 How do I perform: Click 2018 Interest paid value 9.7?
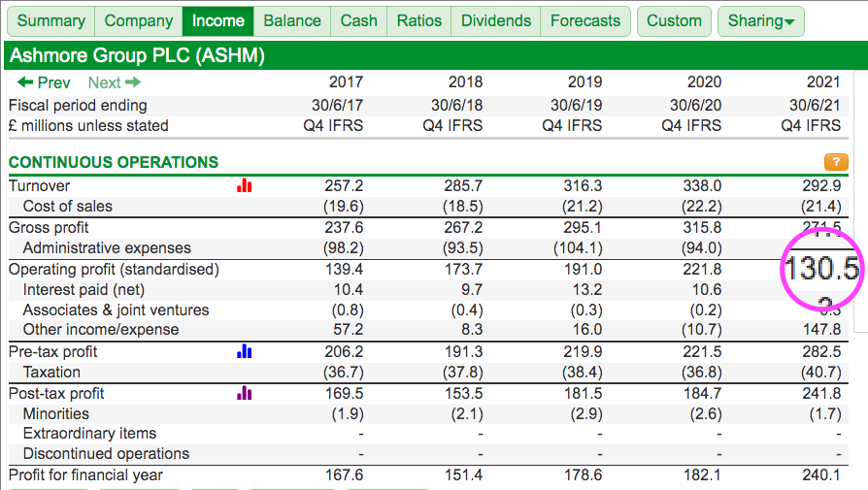[471, 290]
